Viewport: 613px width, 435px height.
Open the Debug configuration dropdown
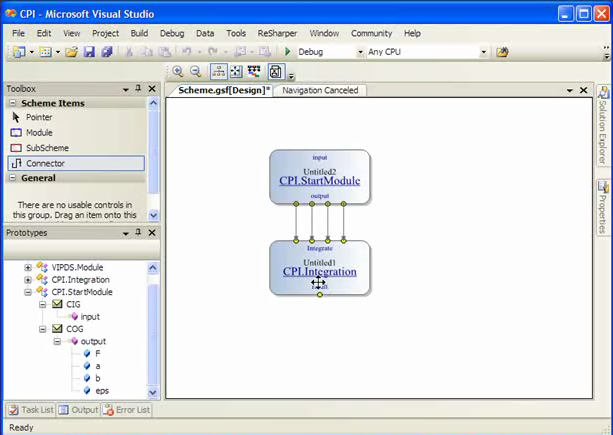pos(359,52)
